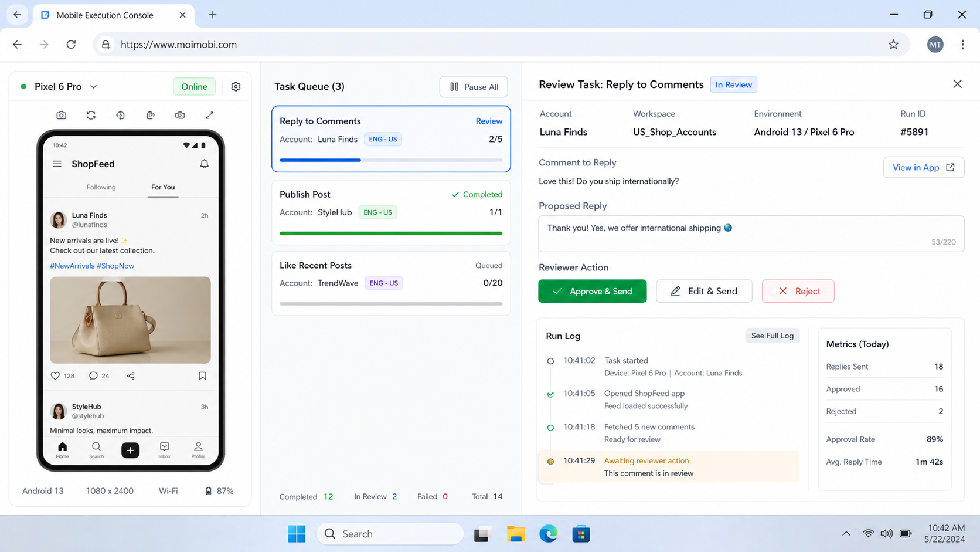The height and width of the screenshot is (552, 980).
Task: Click the Reply to Comments progress bar
Action: 391,160
